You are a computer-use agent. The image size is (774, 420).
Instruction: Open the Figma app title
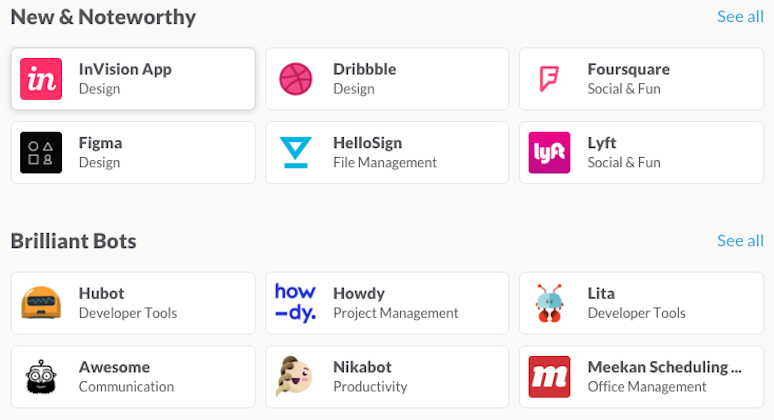[x=100, y=143]
